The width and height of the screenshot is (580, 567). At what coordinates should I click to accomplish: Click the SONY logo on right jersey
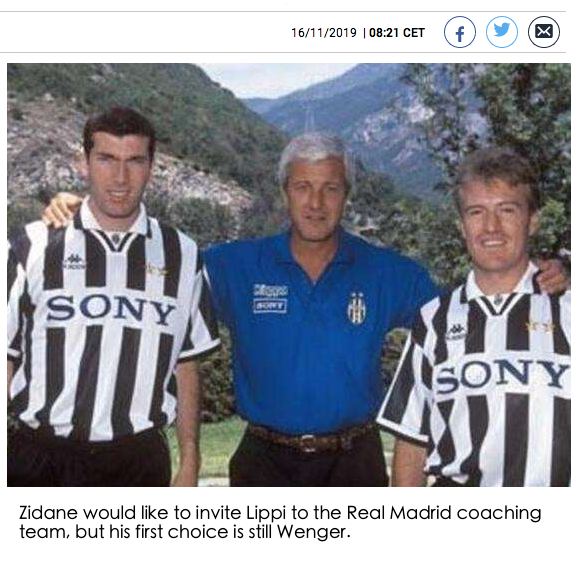(501, 375)
